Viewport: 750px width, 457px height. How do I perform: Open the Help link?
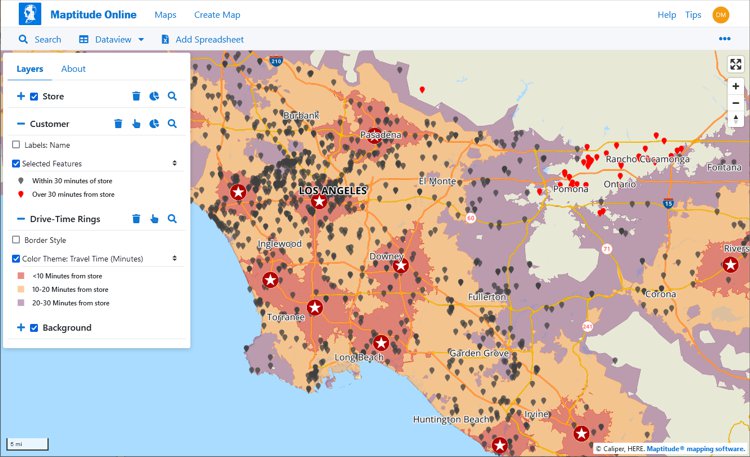point(666,15)
